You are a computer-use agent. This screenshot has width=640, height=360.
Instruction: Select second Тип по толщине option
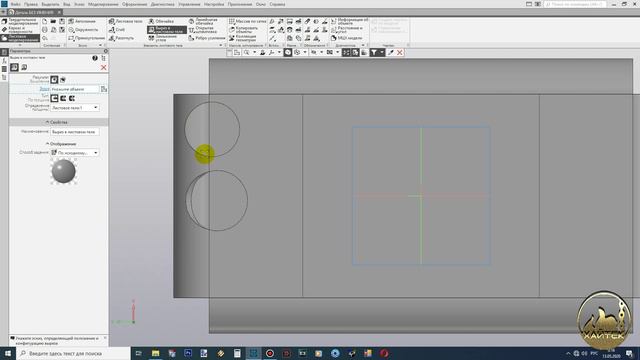[63, 98]
